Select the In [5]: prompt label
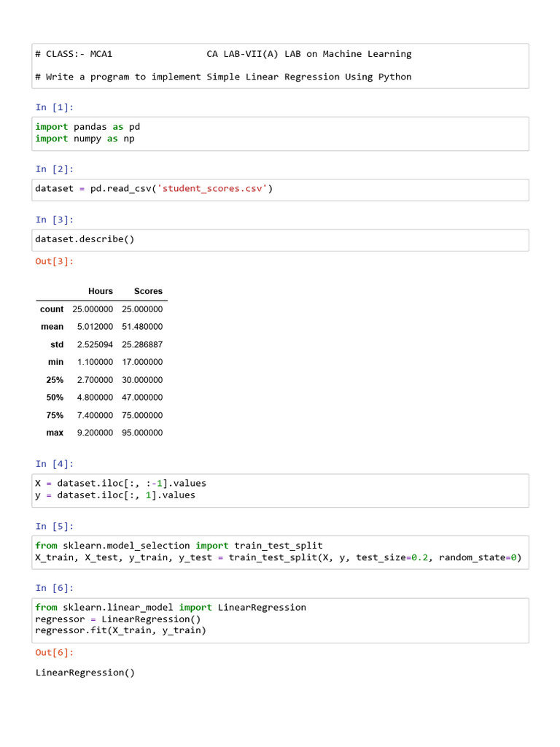The image size is (560, 747). (x=55, y=527)
